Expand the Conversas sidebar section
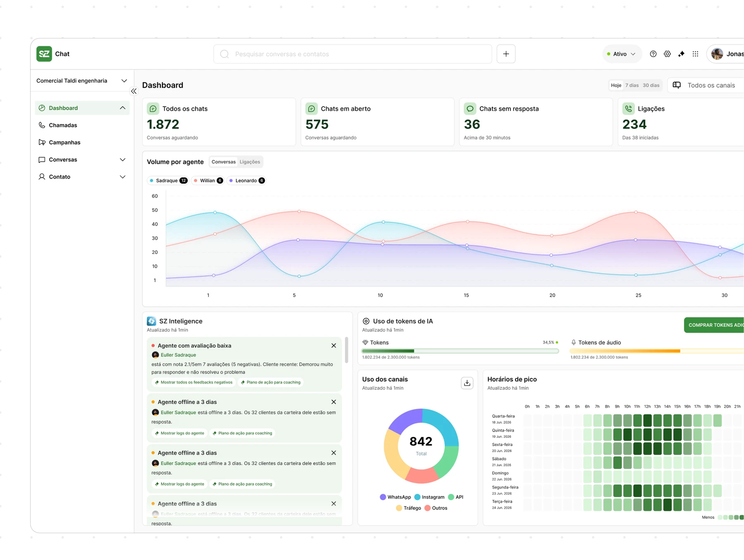 click(82, 160)
